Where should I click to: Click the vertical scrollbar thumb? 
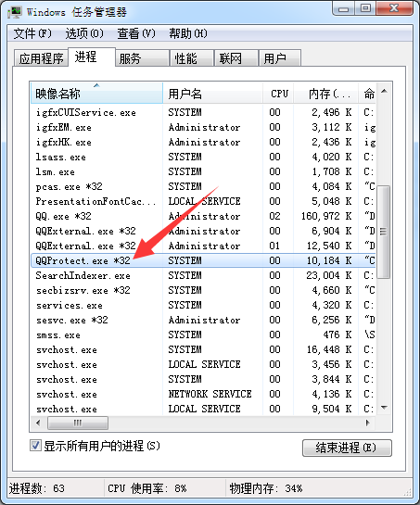pos(384,232)
